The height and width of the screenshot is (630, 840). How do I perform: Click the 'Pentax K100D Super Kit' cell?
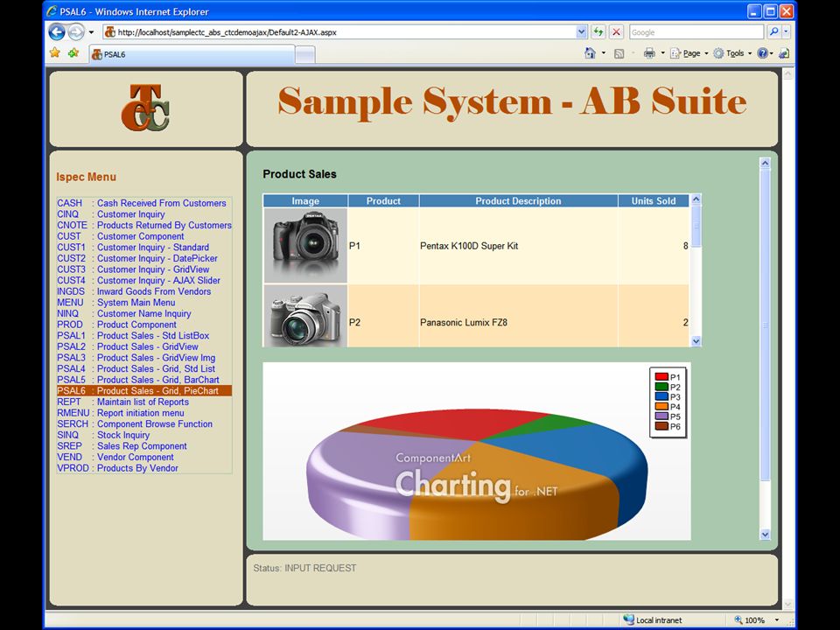(518, 246)
